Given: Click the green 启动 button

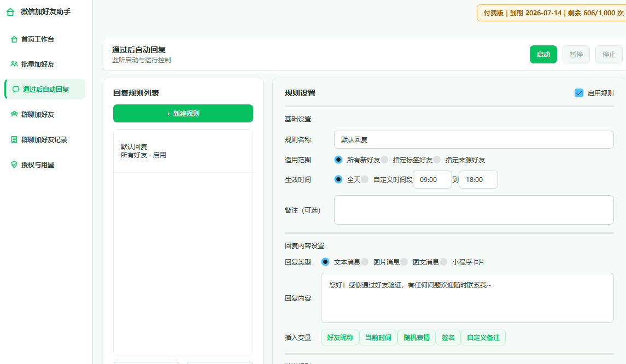Looking at the screenshot, I should (x=543, y=54).
